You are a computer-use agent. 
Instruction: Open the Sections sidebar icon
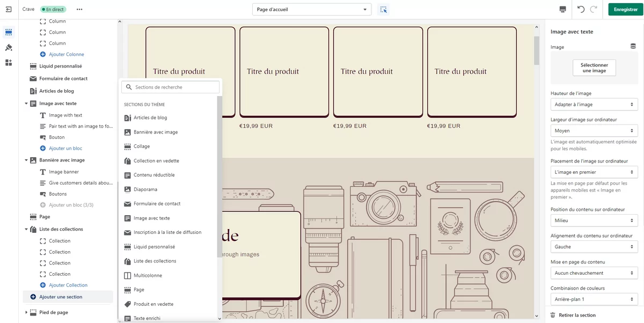[9, 32]
